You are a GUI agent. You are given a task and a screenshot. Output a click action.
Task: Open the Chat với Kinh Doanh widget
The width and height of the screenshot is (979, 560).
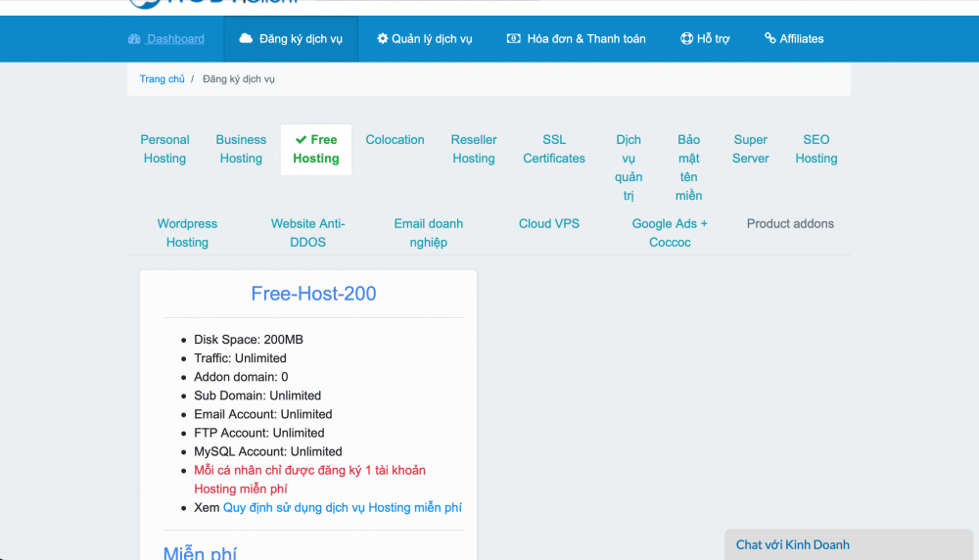pyautogui.click(x=793, y=545)
